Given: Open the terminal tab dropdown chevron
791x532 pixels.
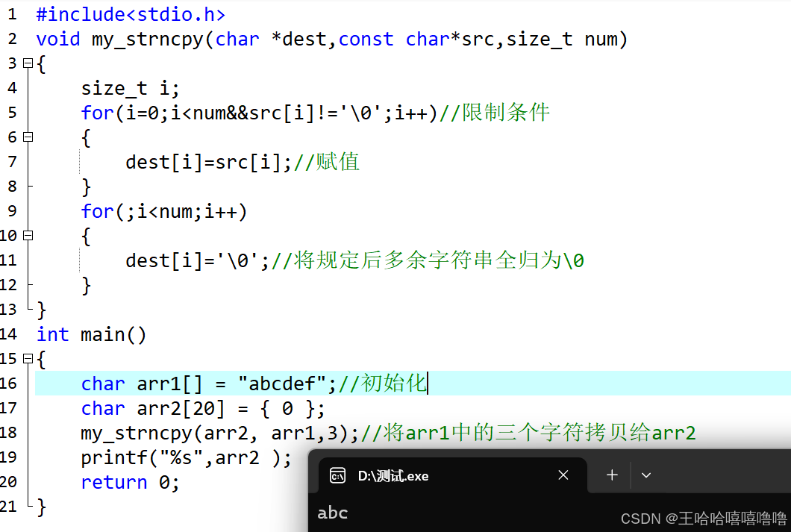Looking at the screenshot, I should [x=646, y=475].
